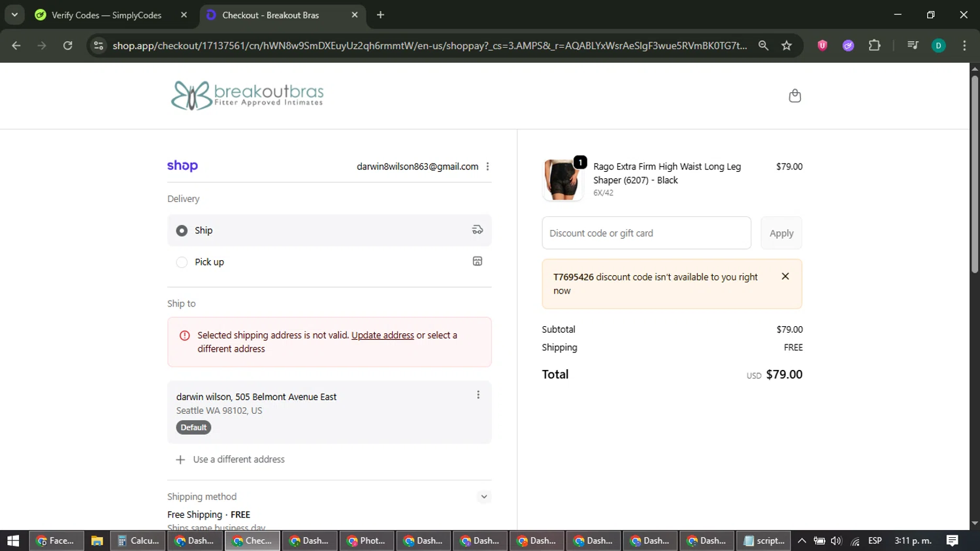Image resolution: width=980 pixels, height=551 pixels.
Task: Click the browser address bar URL
Action: (x=429, y=46)
